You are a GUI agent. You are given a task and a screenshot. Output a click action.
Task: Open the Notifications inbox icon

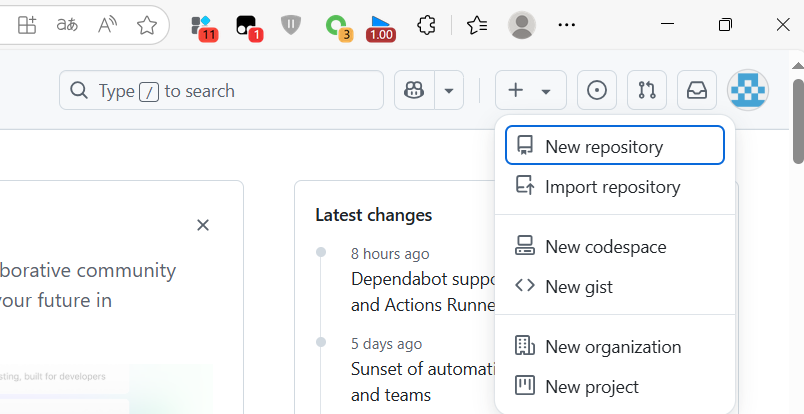[x=697, y=91]
